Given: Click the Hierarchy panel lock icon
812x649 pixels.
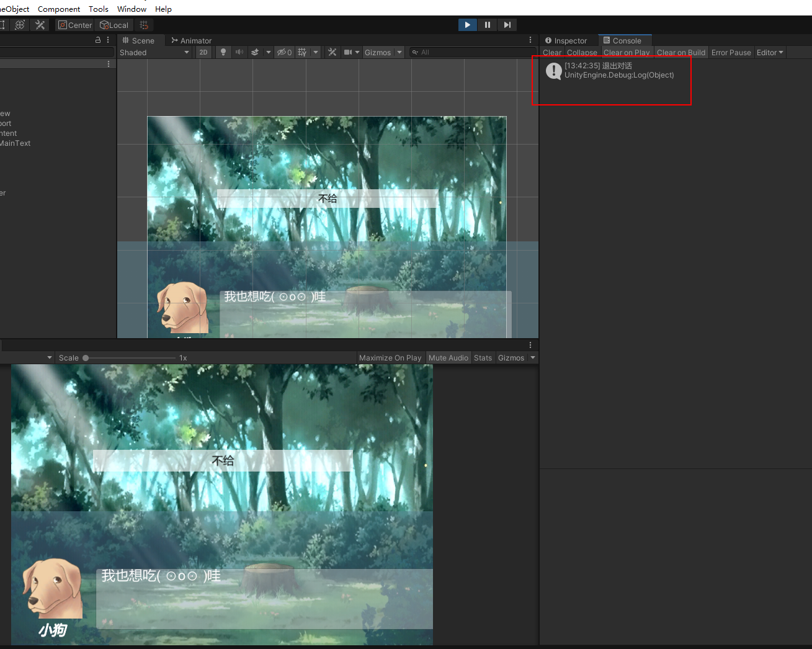Looking at the screenshot, I should coord(97,40).
